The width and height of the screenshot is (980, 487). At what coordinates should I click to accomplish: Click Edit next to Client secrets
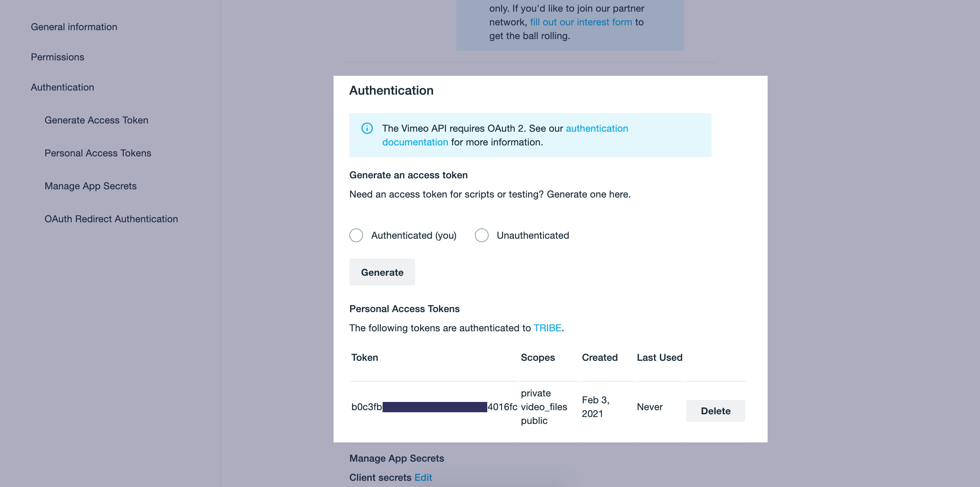(x=423, y=477)
